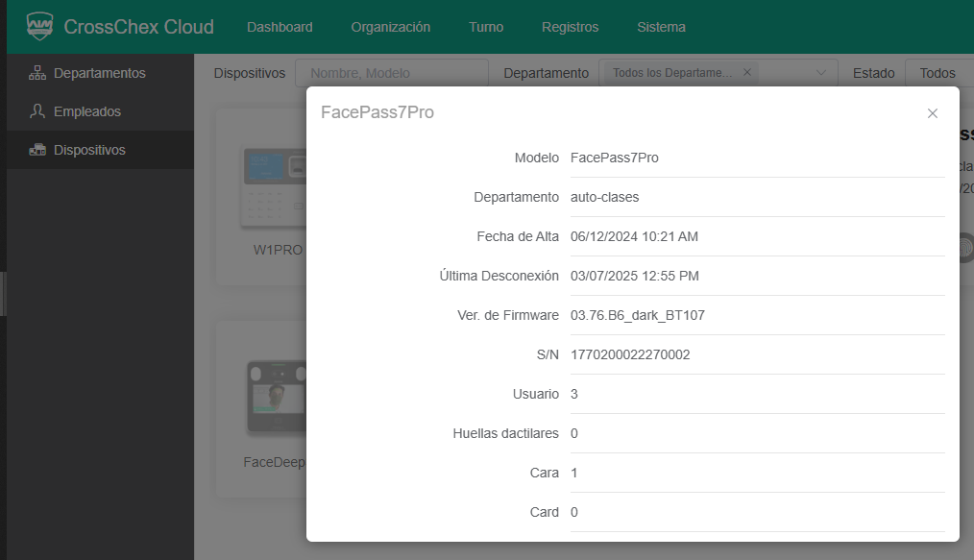Open the Sistema menu
This screenshot has height=560, width=974.
tap(661, 27)
